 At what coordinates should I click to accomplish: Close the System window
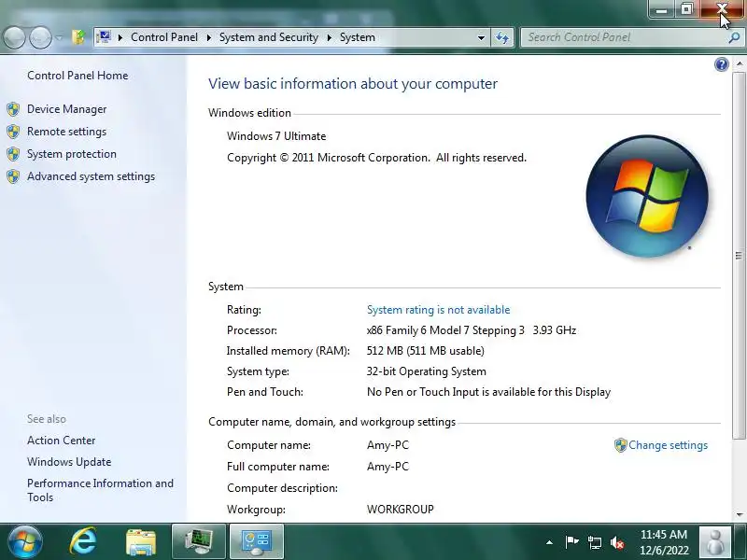722,9
